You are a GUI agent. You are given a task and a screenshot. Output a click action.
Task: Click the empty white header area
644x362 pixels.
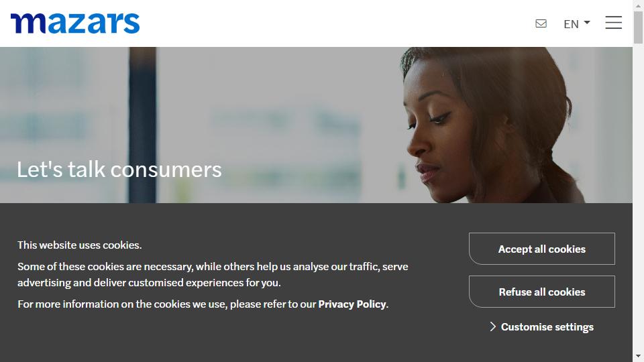(337, 23)
